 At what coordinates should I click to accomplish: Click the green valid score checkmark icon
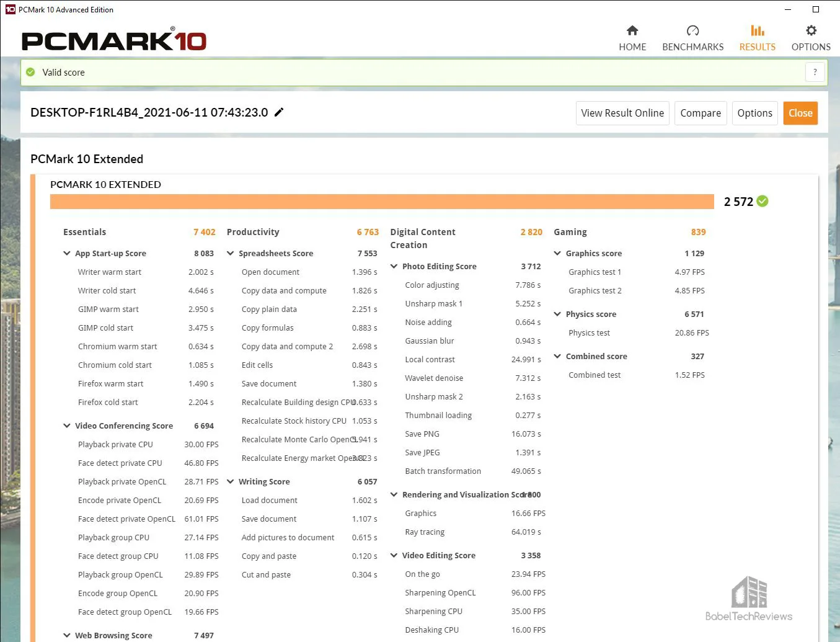click(x=30, y=72)
